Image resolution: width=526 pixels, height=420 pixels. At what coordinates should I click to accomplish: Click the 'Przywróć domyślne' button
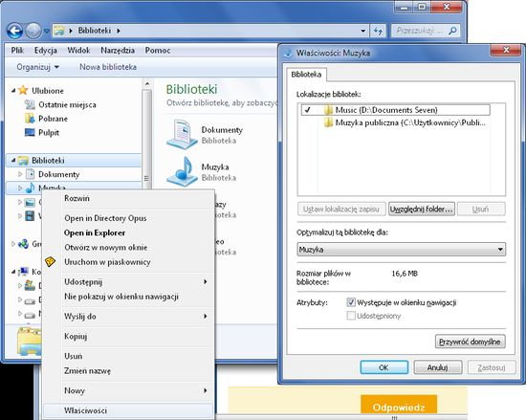(470, 342)
